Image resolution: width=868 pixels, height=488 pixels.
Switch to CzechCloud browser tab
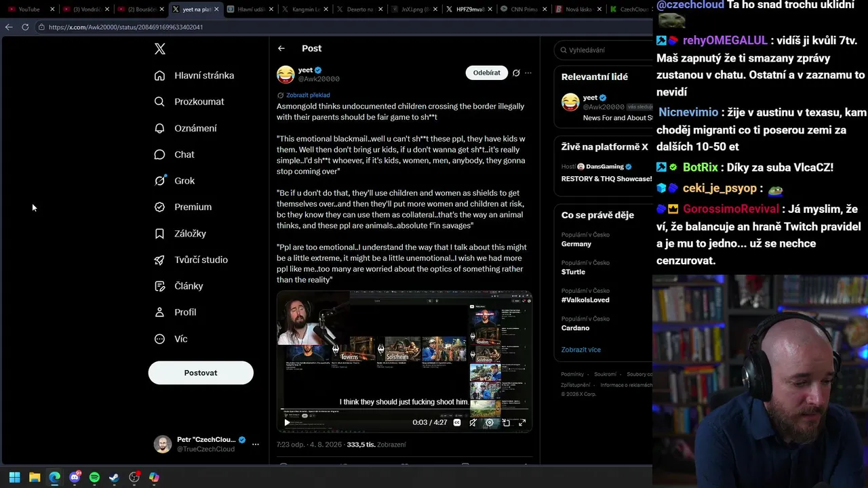[x=630, y=9]
